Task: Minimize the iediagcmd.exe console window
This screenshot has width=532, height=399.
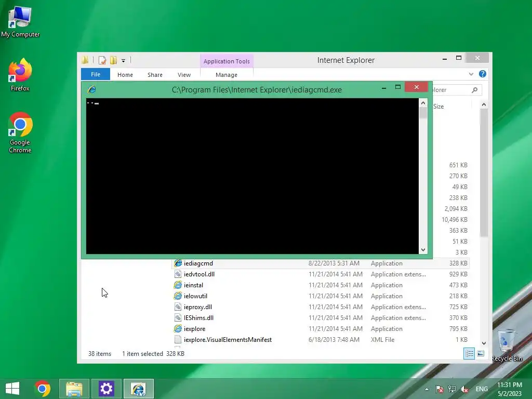Action: (x=384, y=87)
